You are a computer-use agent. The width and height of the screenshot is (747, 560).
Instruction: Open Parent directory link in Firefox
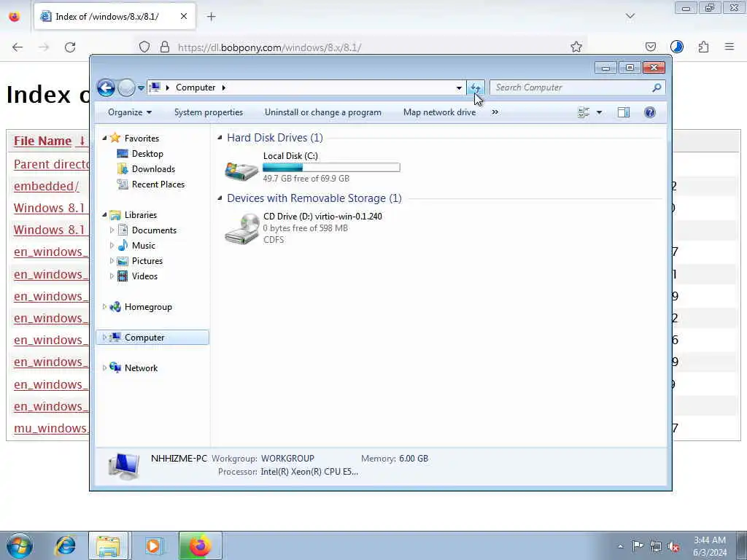coord(52,164)
